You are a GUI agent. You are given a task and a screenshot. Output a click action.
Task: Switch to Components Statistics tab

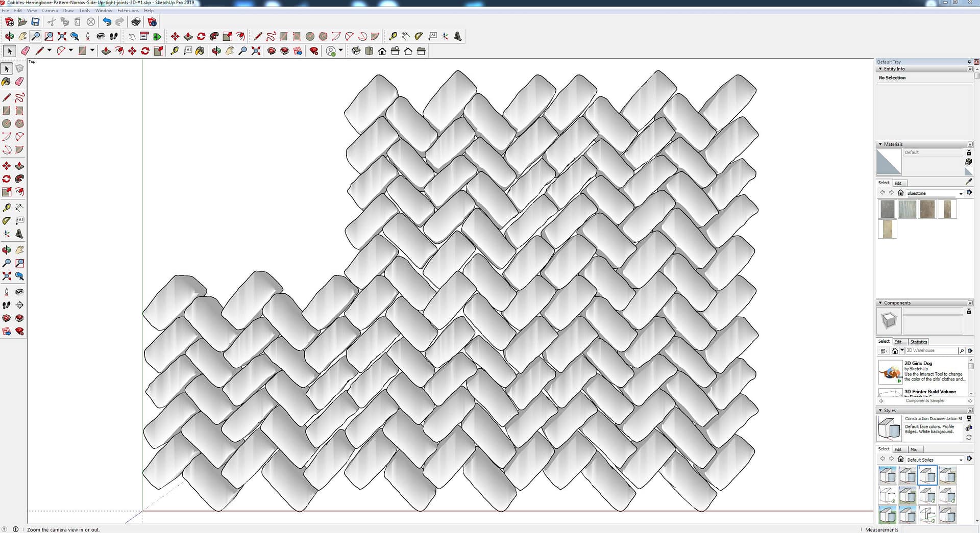(918, 342)
